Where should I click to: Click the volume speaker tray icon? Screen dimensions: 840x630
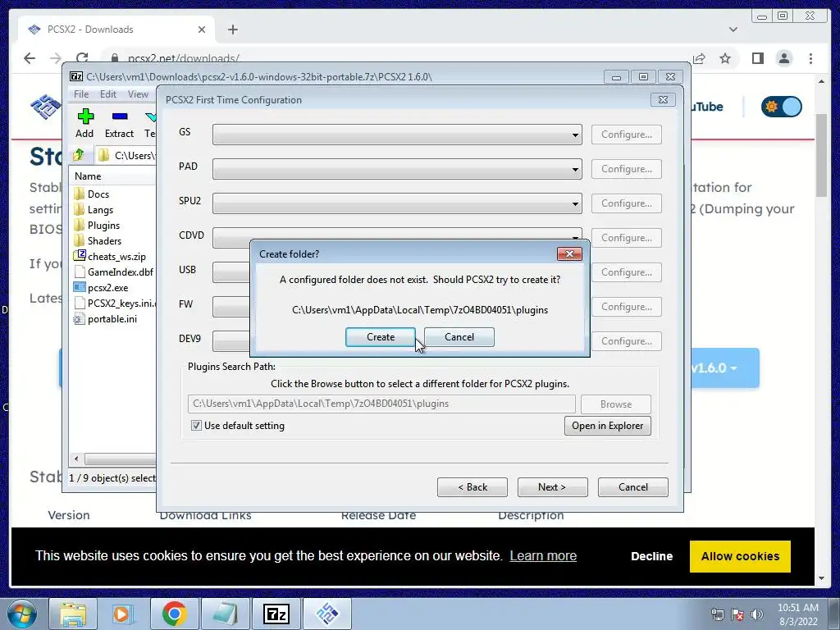(757, 614)
